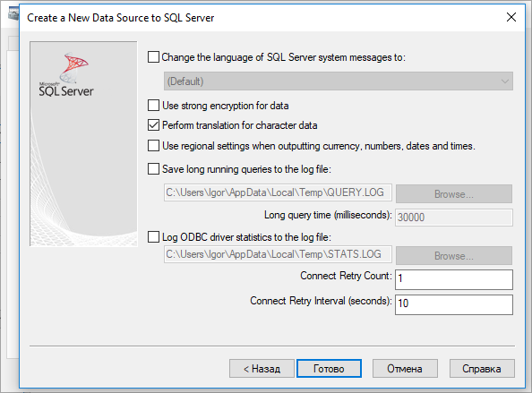Click the QUERY.LOG path field
The image size is (532, 393).
tap(278, 192)
